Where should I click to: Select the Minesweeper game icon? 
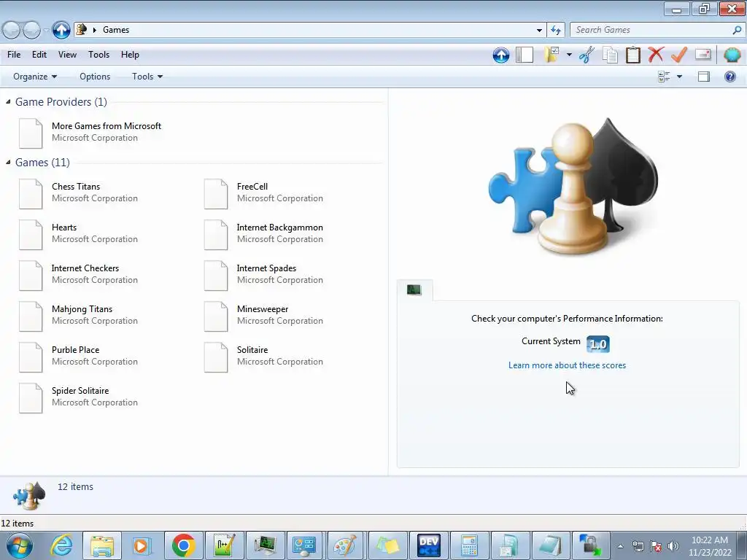216,316
